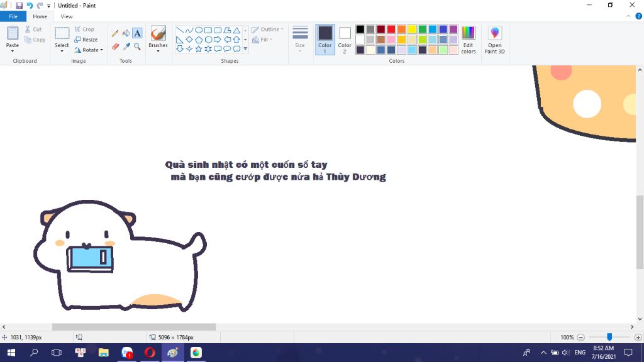Open File Explorer from taskbar
Screen dimensions: 644x362
pos(104,353)
